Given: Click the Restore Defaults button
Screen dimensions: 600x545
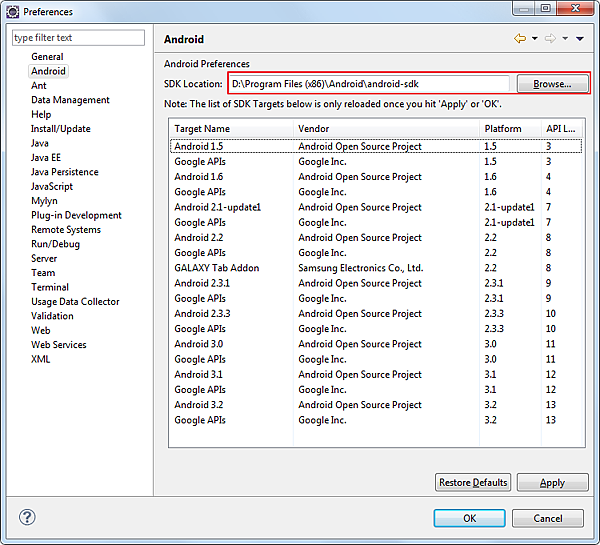Looking at the screenshot, I should 473,482.
